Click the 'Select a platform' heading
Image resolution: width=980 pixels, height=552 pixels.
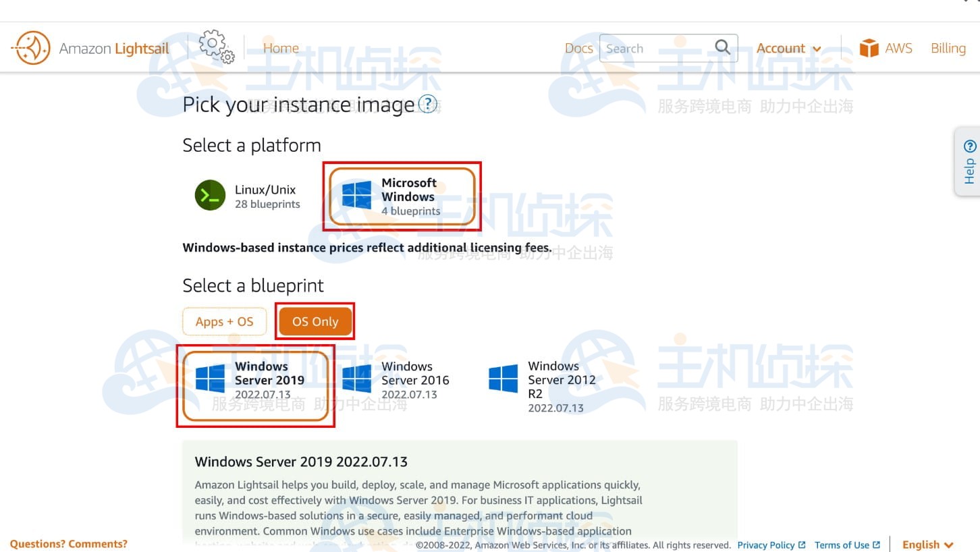tap(252, 145)
